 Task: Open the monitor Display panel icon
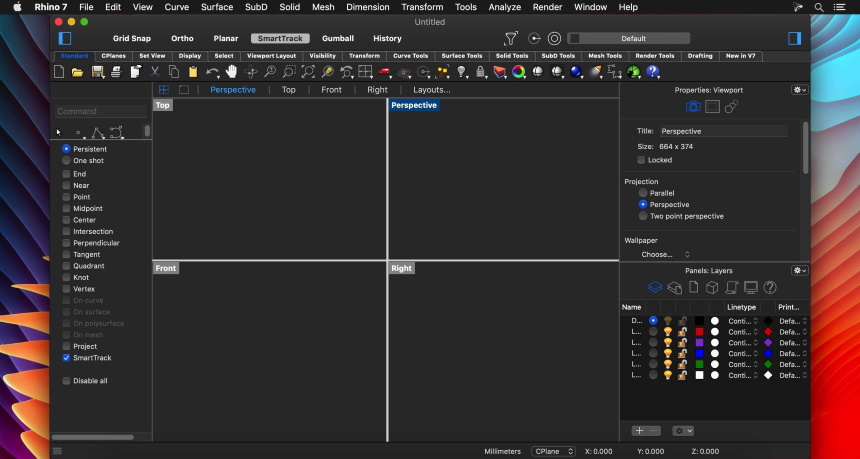(x=751, y=287)
